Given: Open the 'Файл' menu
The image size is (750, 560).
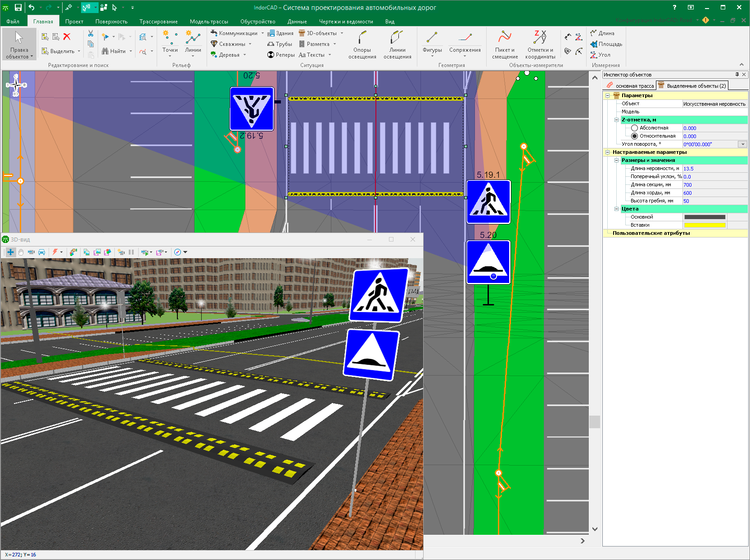Looking at the screenshot, I should (x=13, y=21).
